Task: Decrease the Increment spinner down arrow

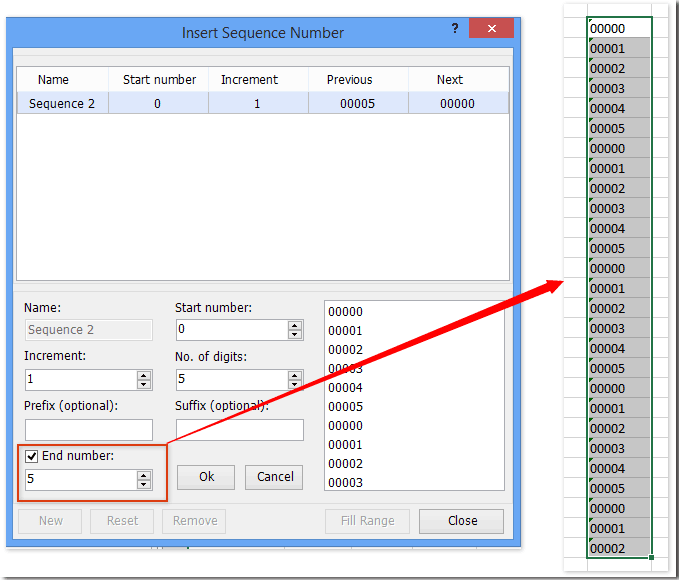Action: click(x=144, y=384)
